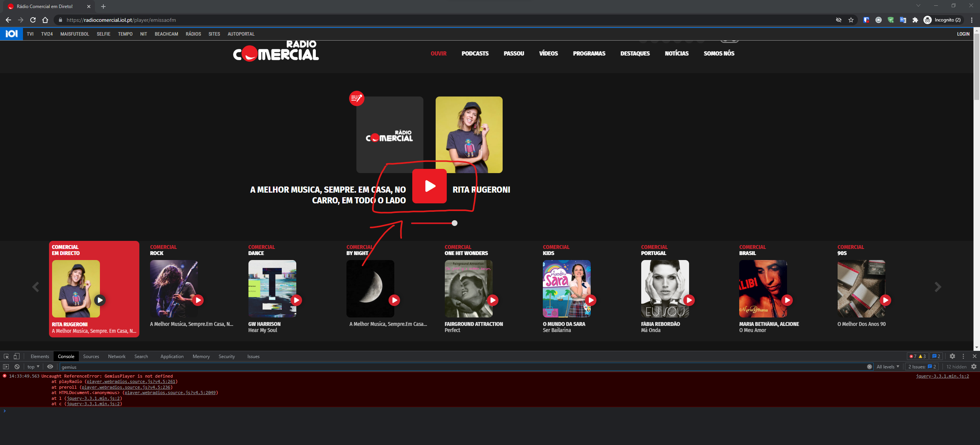This screenshot has height=445, width=980.
Task: Click the console sidebar filter icon
Action: pos(6,366)
